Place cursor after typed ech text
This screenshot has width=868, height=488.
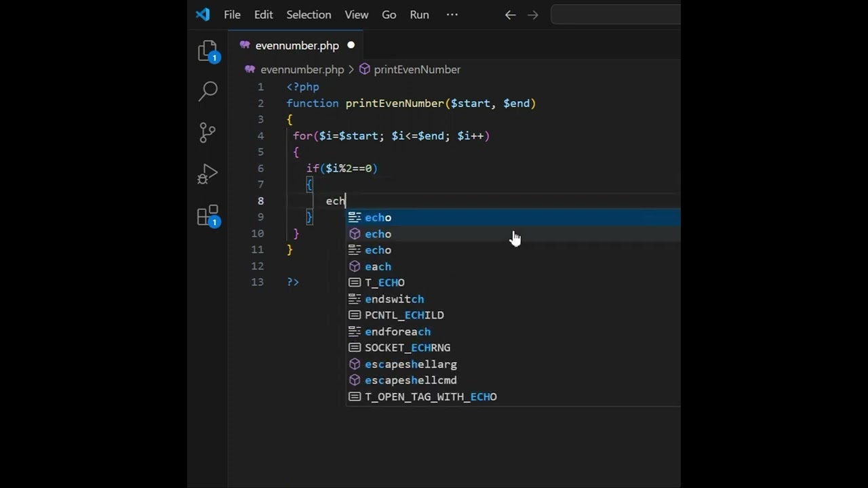point(346,201)
